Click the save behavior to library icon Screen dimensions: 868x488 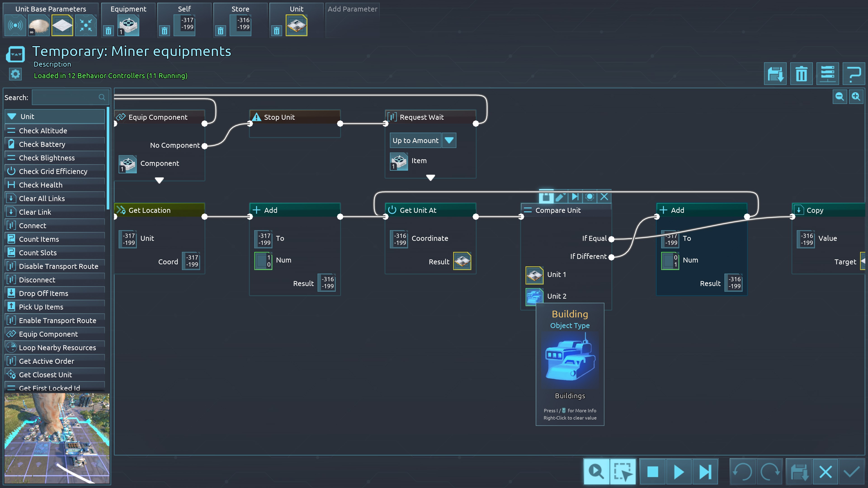click(x=775, y=74)
